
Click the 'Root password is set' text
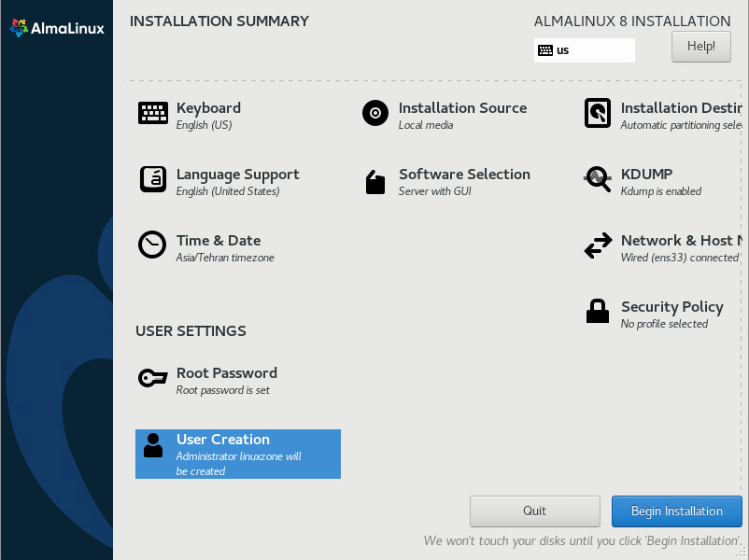(x=222, y=390)
